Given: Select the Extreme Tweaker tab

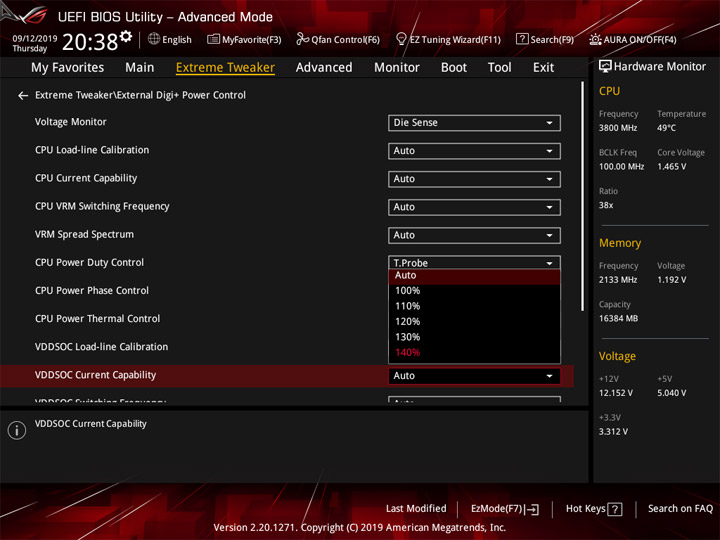Looking at the screenshot, I should coord(225,68).
